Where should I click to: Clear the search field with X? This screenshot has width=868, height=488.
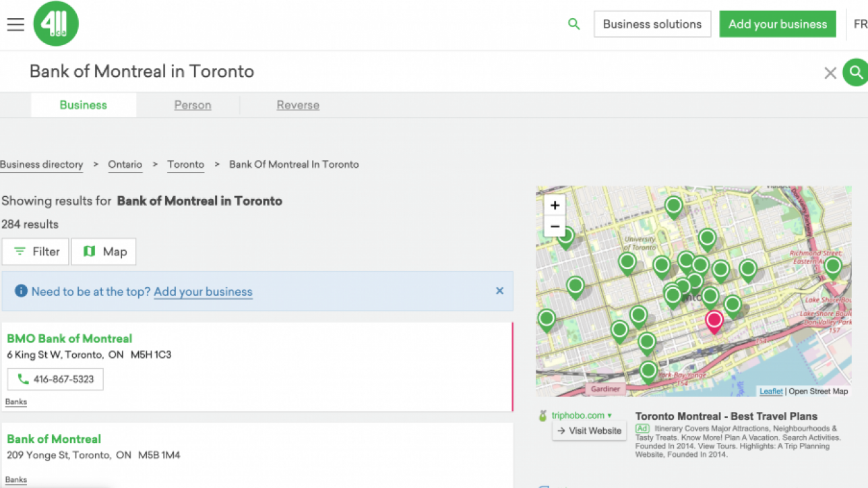[830, 73]
